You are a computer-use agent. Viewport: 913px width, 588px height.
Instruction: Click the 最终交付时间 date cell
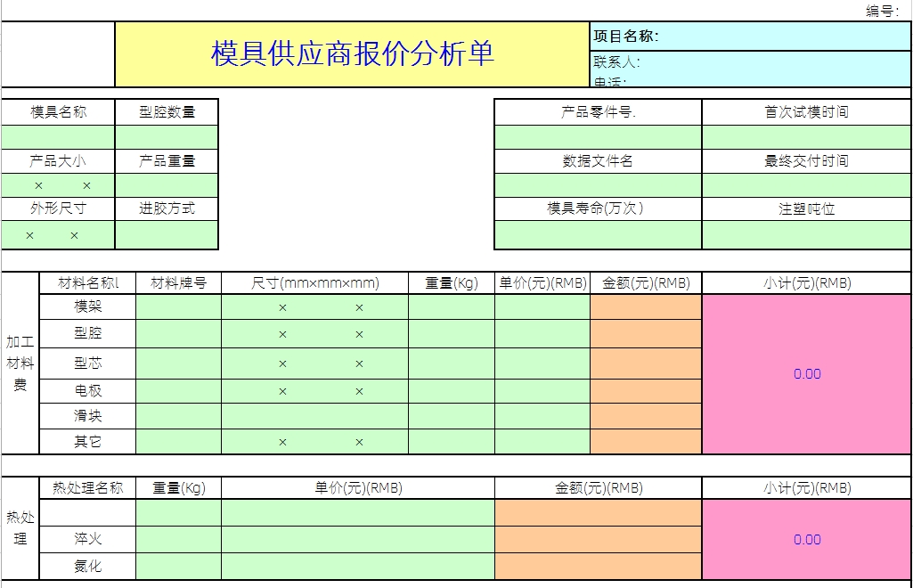click(x=804, y=184)
